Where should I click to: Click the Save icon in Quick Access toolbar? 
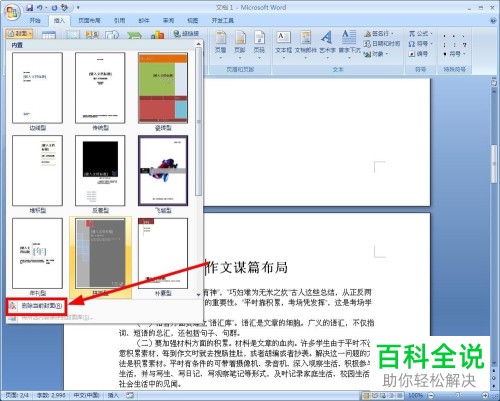(x=30, y=7)
